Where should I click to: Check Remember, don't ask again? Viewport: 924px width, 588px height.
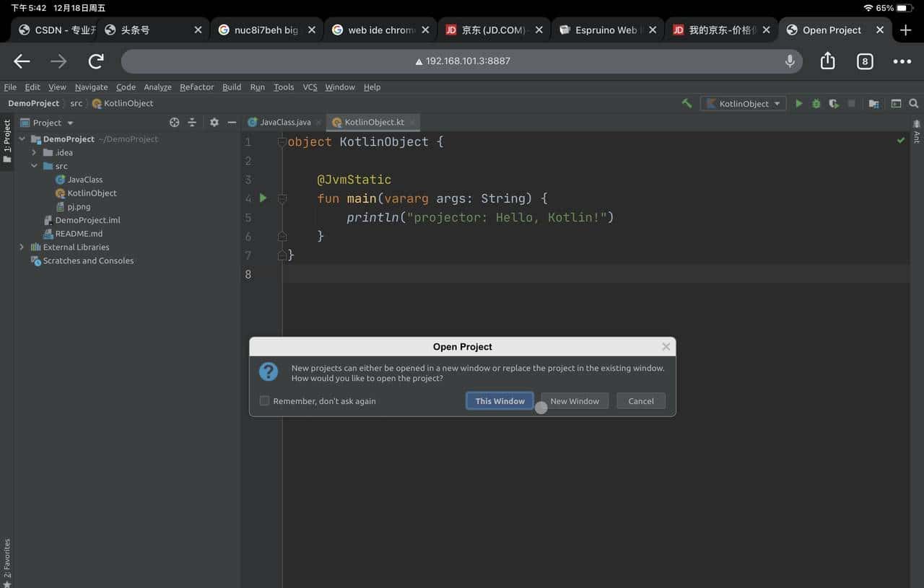[x=264, y=400]
